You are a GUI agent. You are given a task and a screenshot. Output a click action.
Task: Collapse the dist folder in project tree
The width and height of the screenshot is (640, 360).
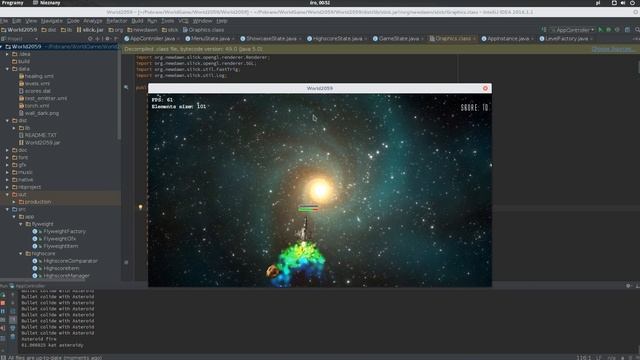click(x=7, y=121)
